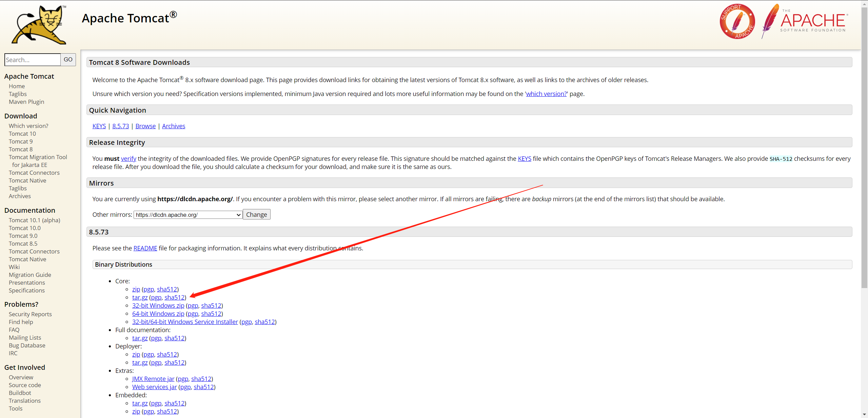The image size is (868, 418).
Task: Open the Archives quick navigation link
Action: pos(173,126)
